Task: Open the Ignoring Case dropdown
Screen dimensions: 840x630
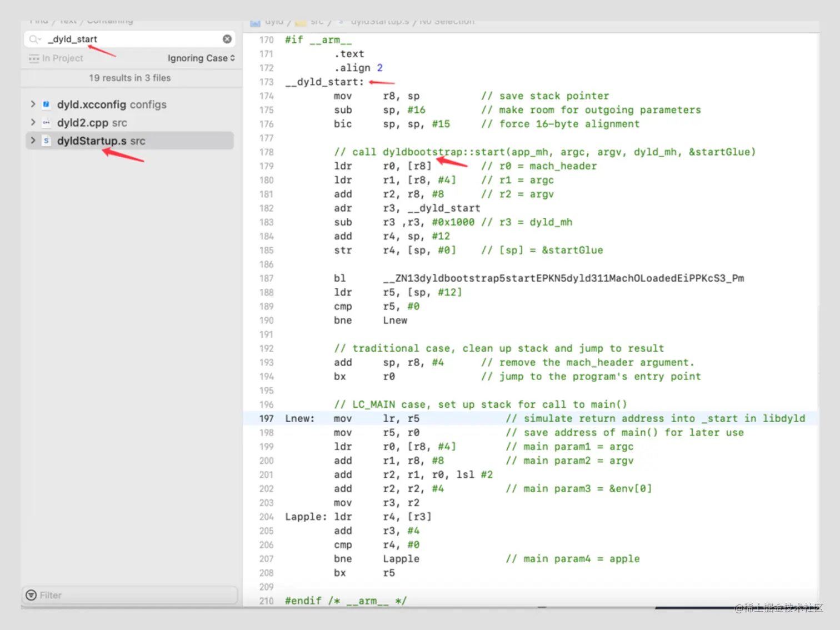Action: [201, 58]
